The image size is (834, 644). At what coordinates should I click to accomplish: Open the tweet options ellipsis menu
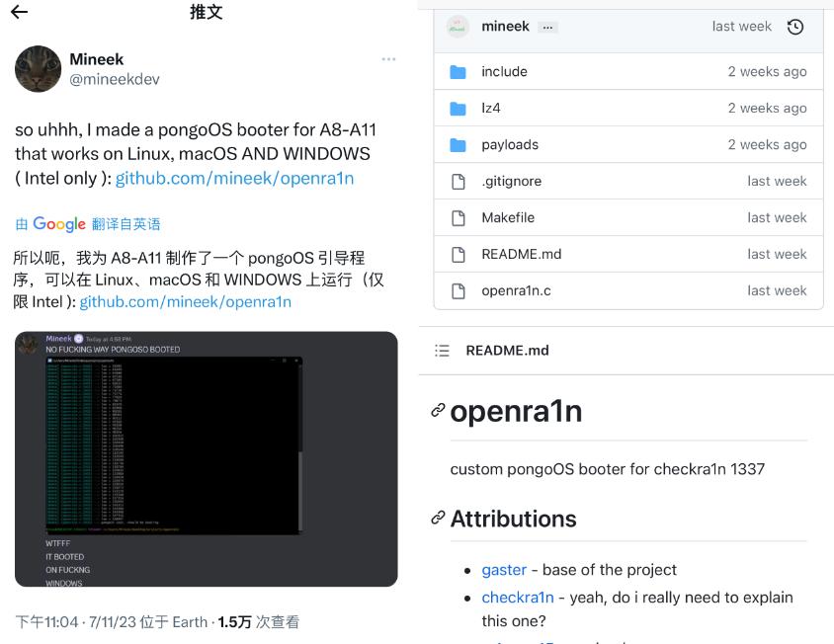coord(388,59)
